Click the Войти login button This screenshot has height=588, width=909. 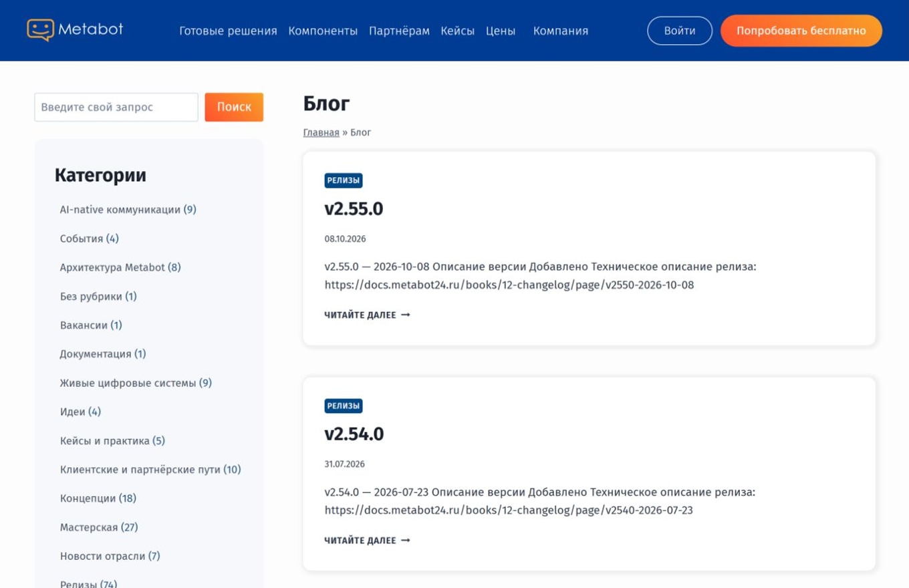coord(680,31)
